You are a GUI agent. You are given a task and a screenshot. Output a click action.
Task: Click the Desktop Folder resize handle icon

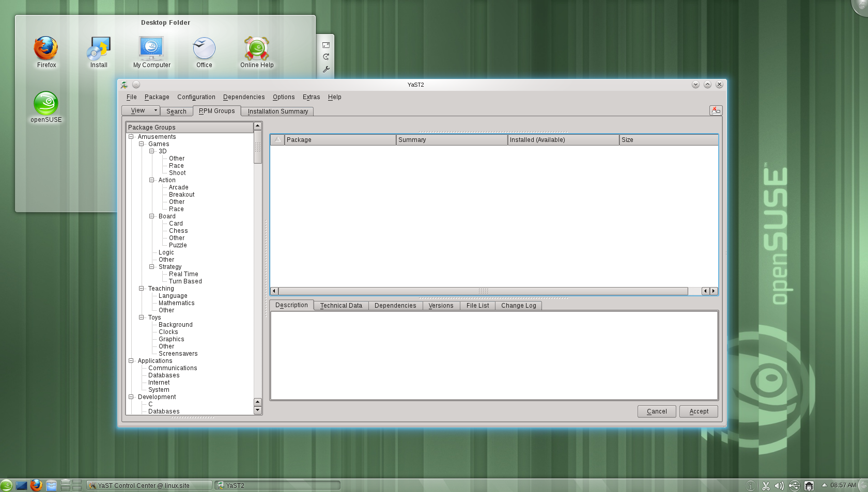tap(326, 45)
